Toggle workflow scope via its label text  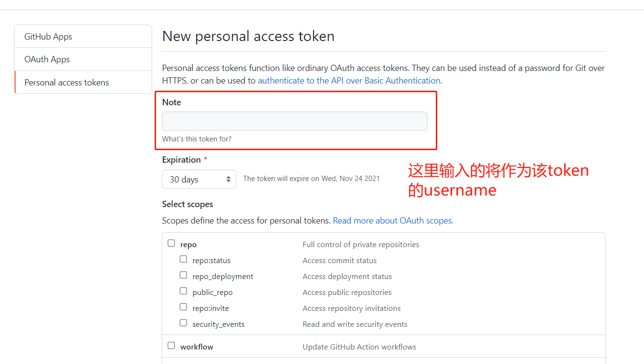[x=197, y=347]
